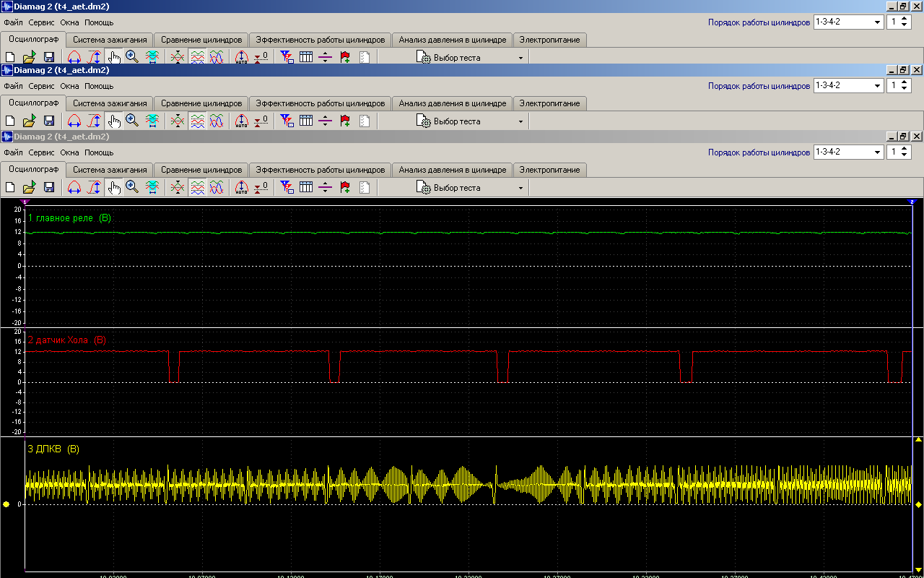Toggle the stacked channels view in the bottom toolbar

pyautogui.click(x=197, y=188)
